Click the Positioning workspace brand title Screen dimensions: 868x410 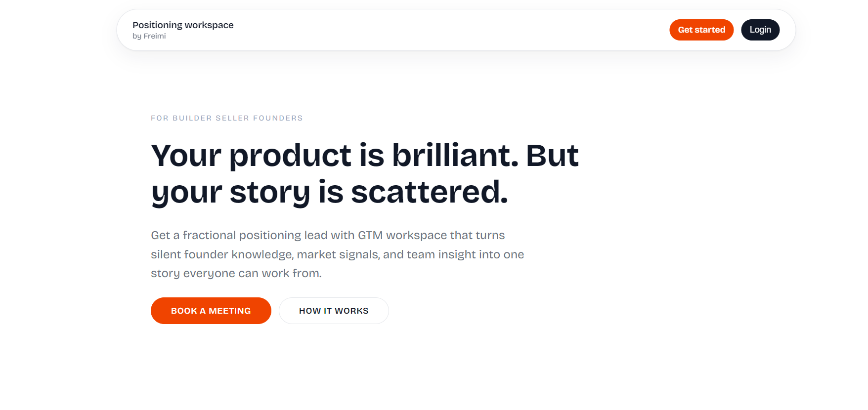(x=183, y=25)
